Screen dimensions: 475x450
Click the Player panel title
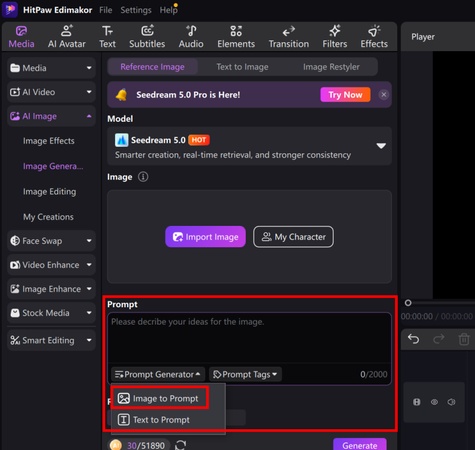pyautogui.click(x=423, y=37)
